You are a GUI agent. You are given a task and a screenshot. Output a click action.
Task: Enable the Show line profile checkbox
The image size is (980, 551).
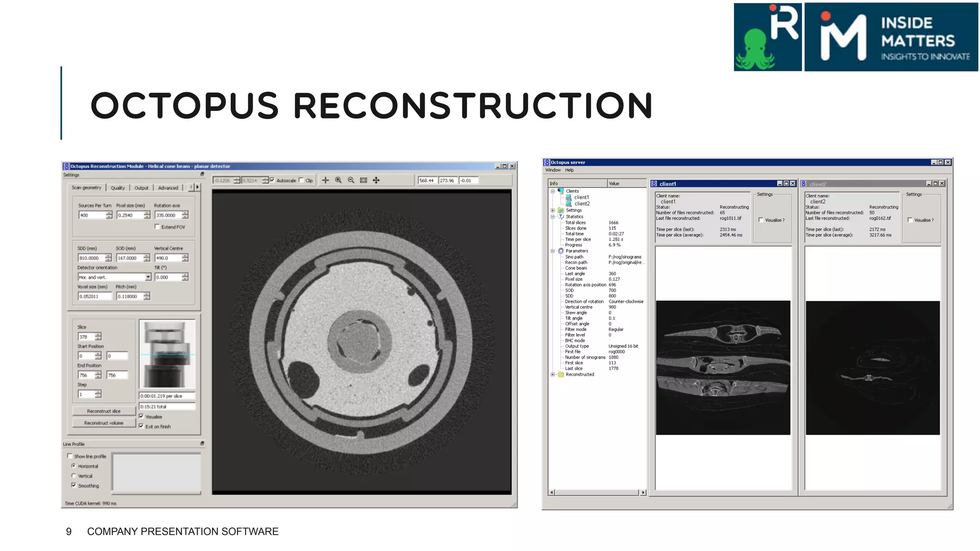(70, 456)
